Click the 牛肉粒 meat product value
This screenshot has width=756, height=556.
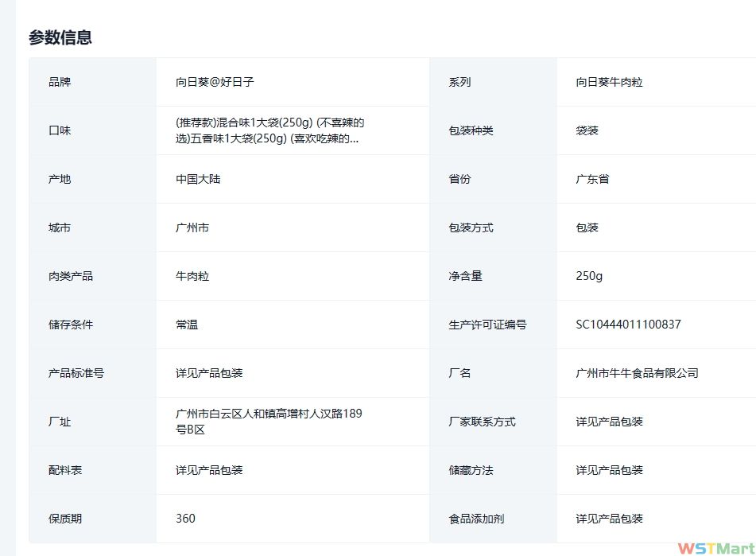(192, 276)
